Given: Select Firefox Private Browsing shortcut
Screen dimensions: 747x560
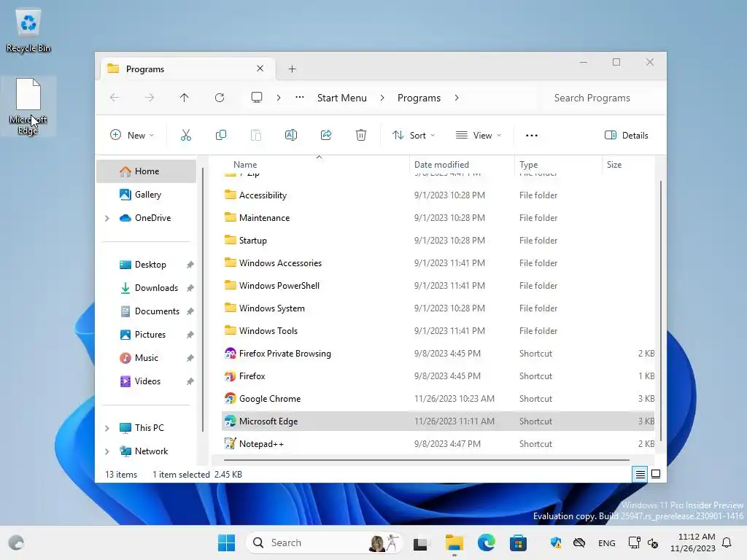Looking at the screenshot, I should point(438,354).
